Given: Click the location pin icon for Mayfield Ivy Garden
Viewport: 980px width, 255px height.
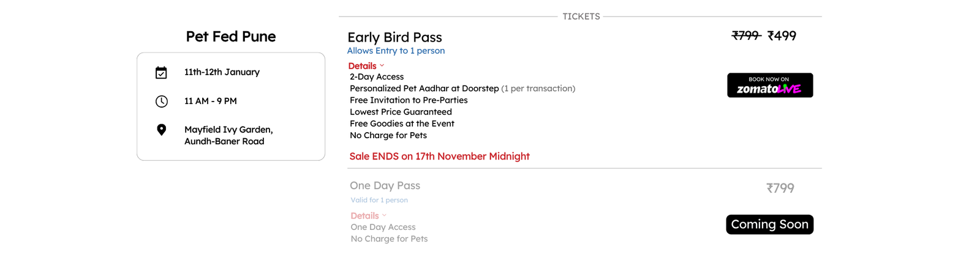Looking at the screenshot, I should coord(161,130).
